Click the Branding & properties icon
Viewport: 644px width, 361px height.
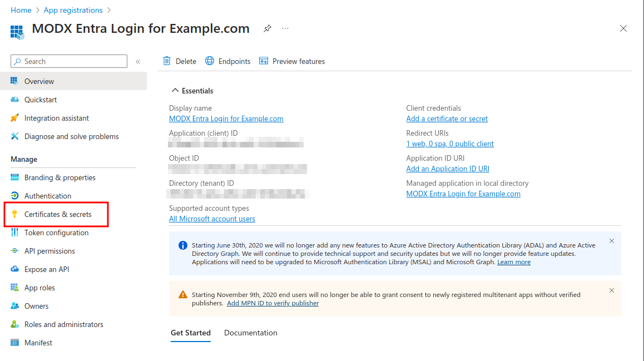14,177
